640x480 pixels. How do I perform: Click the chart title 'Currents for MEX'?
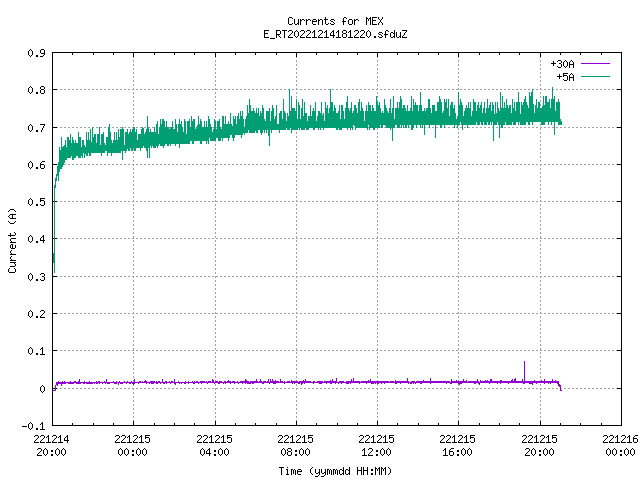(x=335, y=21)
